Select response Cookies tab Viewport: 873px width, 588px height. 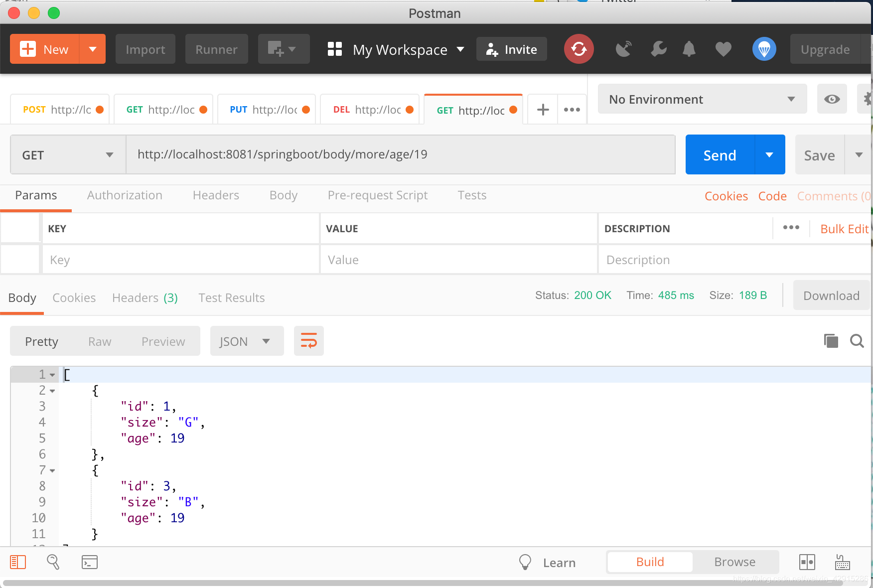74,298
